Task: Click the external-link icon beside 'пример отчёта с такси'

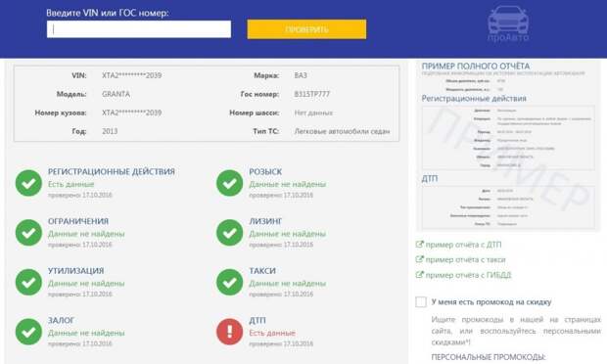Action: (419, 259)
